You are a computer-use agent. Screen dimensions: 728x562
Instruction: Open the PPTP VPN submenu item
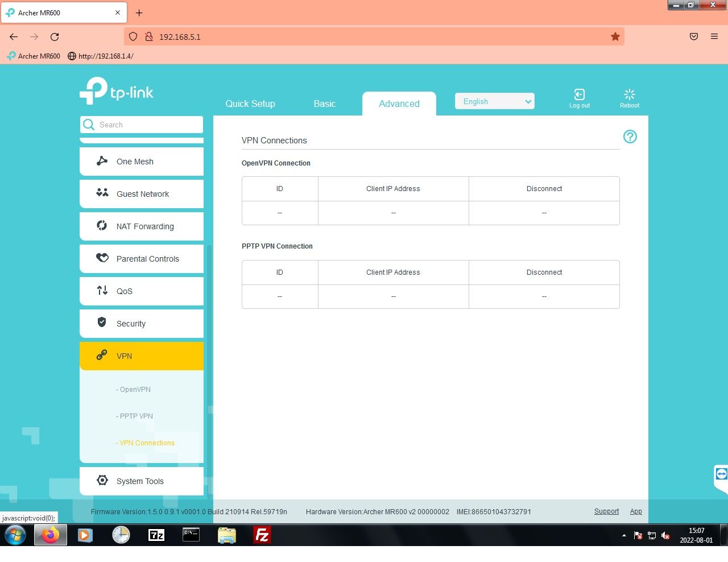pyautogui.click(x=135, y=416)
